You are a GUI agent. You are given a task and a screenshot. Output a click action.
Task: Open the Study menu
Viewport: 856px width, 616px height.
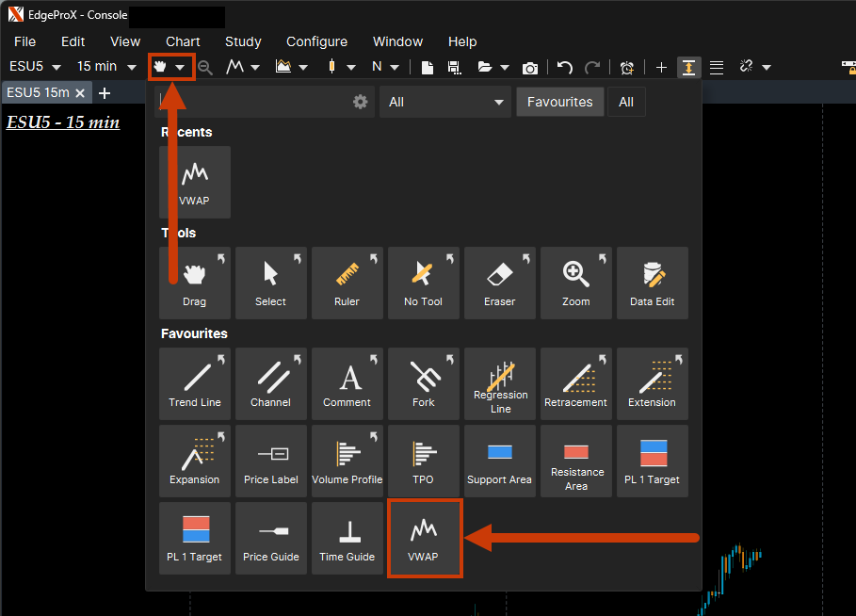click(x=243, y=41)
